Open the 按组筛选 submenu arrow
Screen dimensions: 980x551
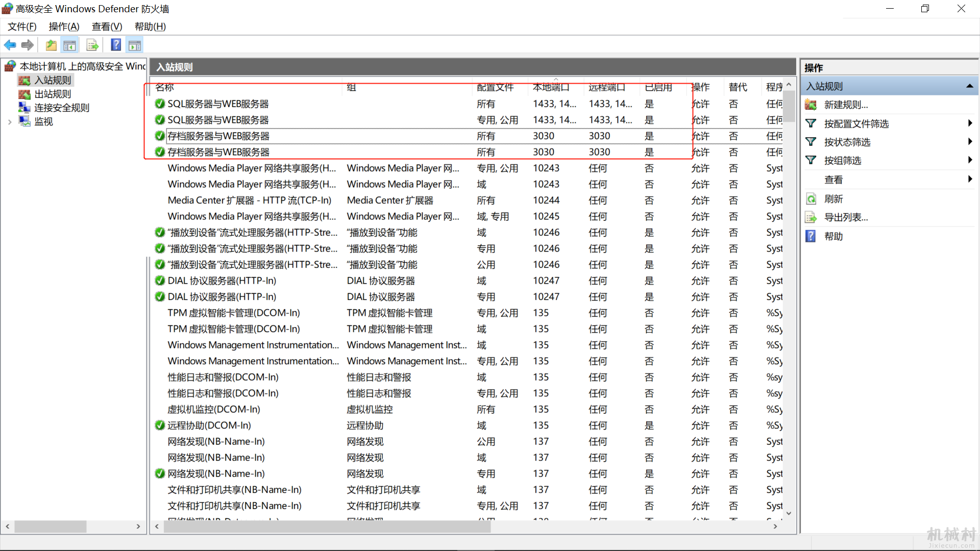[x=970, y=160]
